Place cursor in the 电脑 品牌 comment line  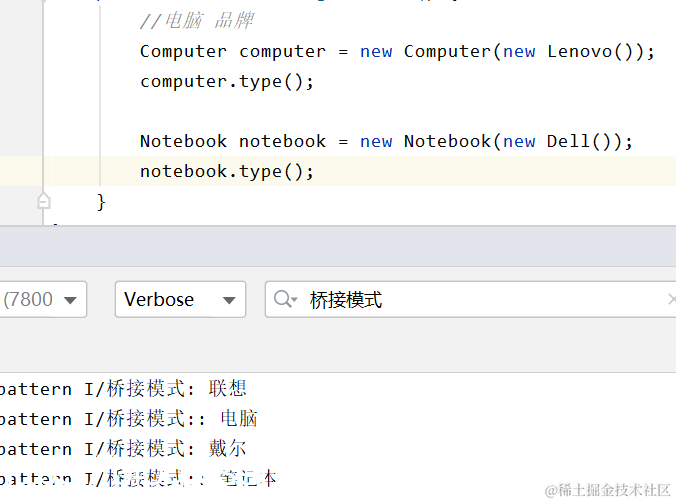click(x=197, y=21)
